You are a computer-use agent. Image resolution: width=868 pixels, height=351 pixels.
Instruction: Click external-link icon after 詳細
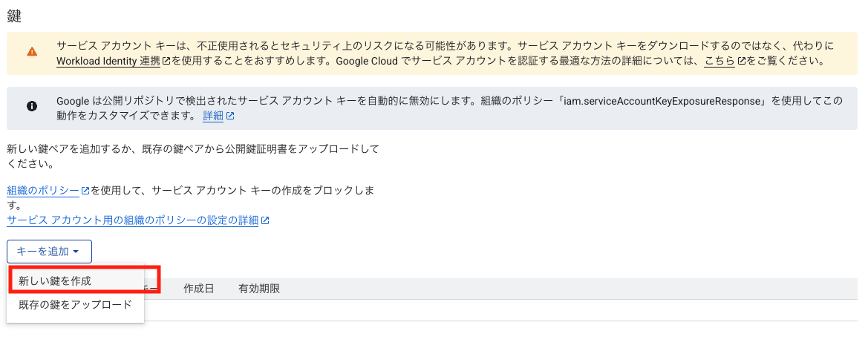[x=230, y=117]
